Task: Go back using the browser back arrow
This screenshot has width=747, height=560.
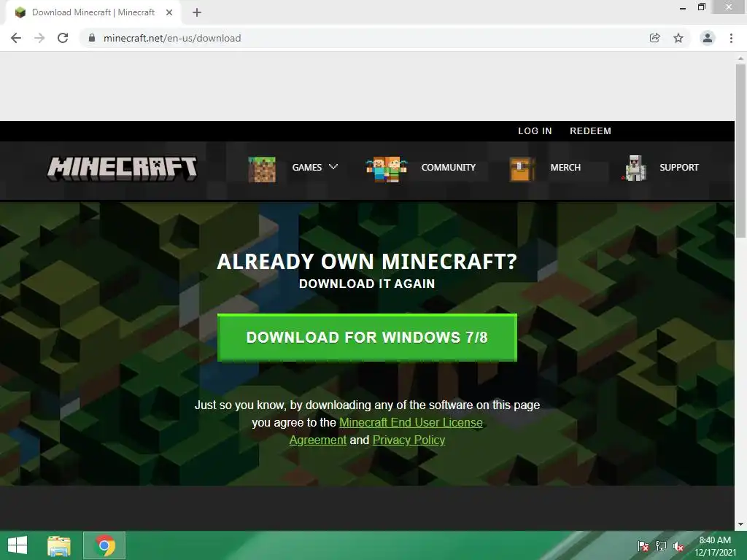Action: [16, 38]
